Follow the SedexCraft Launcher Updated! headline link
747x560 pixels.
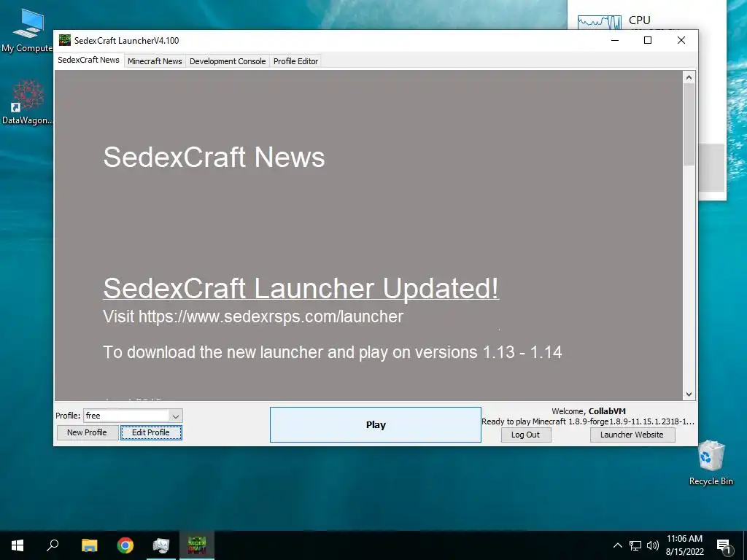click(x=301, y=287)
